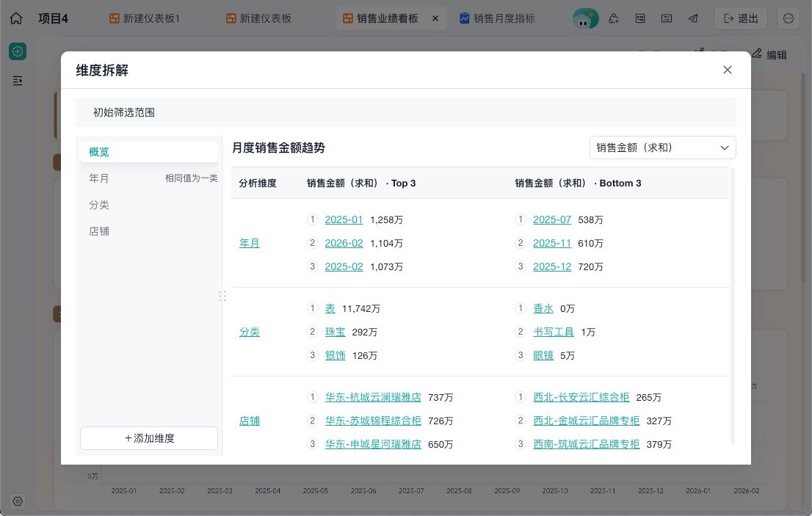
Task: Go to the home icon
Action: tap(16, 18)
